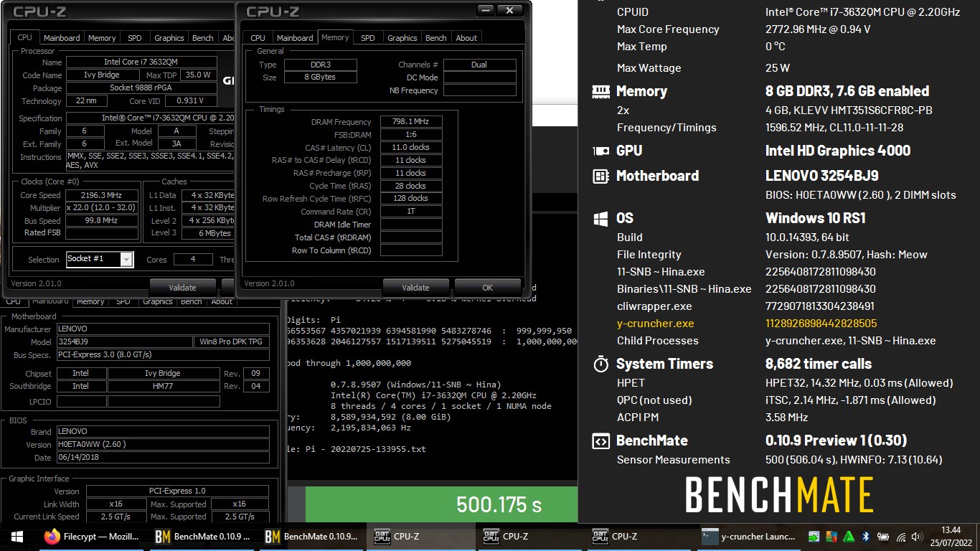
Task: Click the Package Socket 988B rPGA field
Action: coord(141,88)
